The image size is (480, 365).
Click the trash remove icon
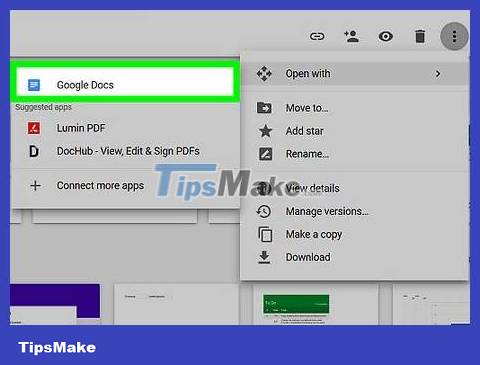[420, 36]
